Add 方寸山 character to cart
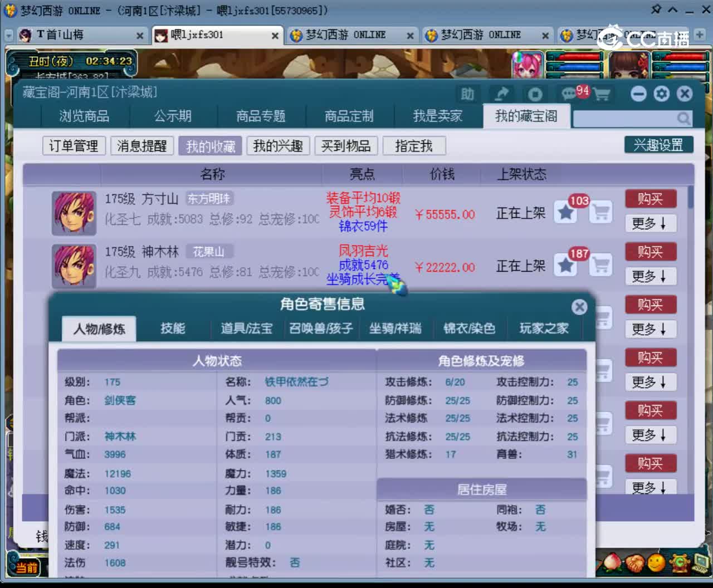The image size is (713, 588). pyautogui.click(x=600, y=213)
